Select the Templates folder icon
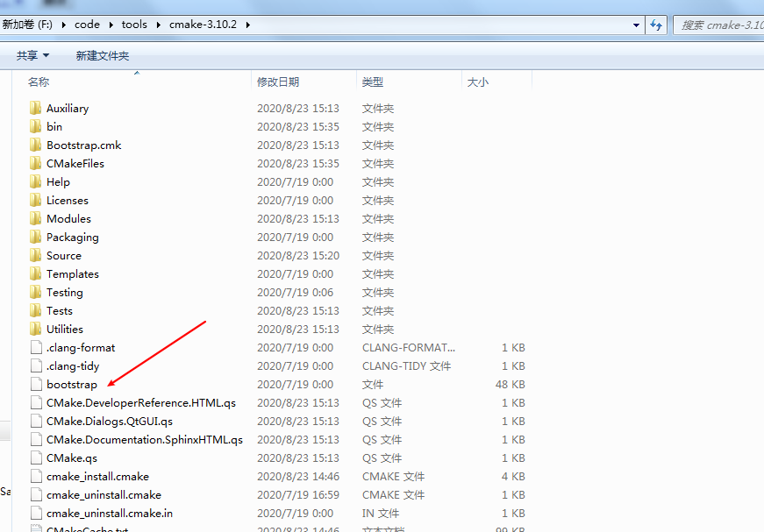The image size is (764, 532). (36, 274)
